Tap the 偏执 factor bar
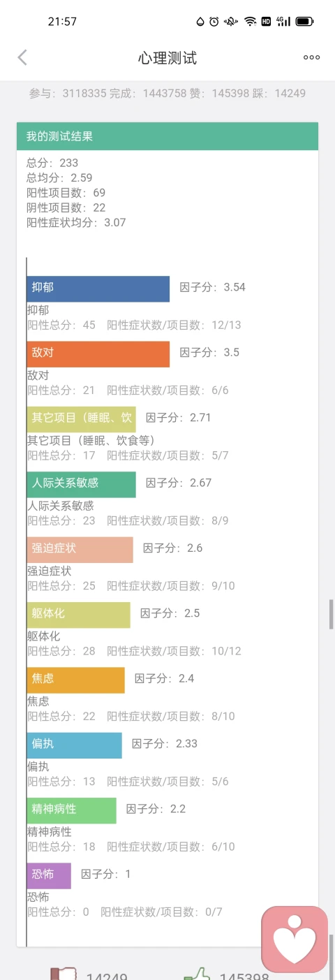Screen dimensions: 335x980 pos(75,745)
